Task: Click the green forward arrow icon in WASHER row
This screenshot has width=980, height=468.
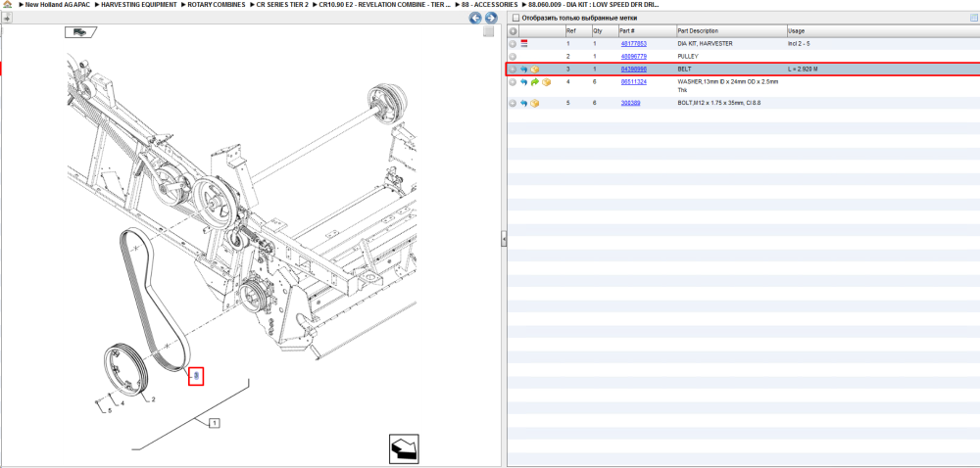Action: pyautogui.click(x=535, y=81)
